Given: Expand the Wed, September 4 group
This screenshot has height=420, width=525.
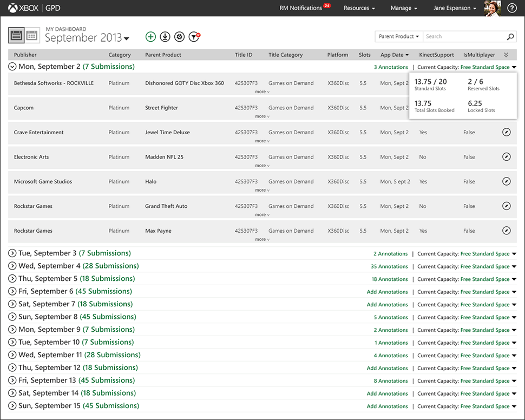Looking at the screenshot, I should coord(12,266).
